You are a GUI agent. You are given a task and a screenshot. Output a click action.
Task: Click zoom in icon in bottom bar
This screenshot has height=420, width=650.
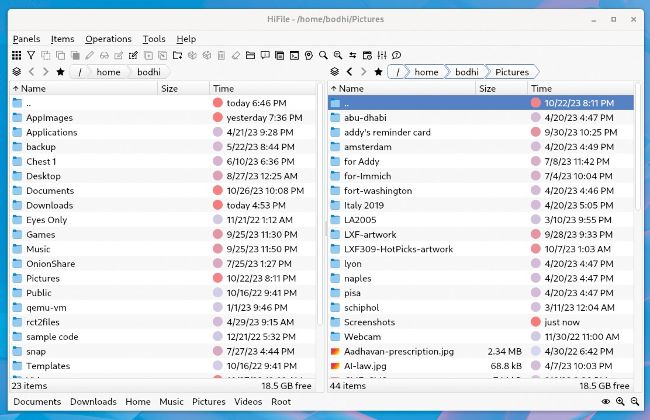coord(620,402)
